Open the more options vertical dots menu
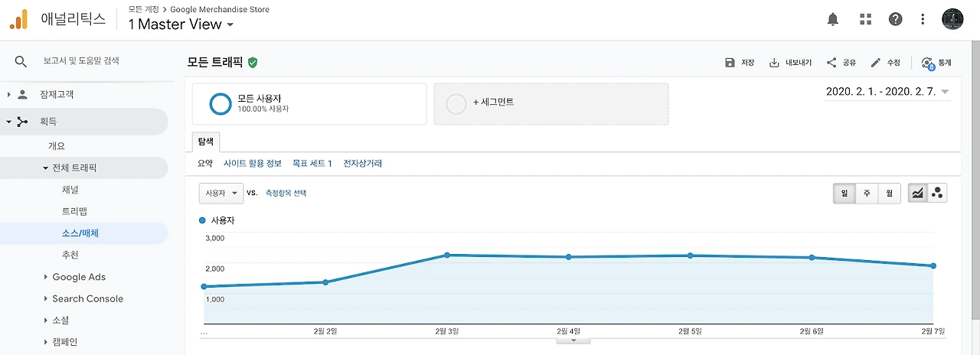 923,20
